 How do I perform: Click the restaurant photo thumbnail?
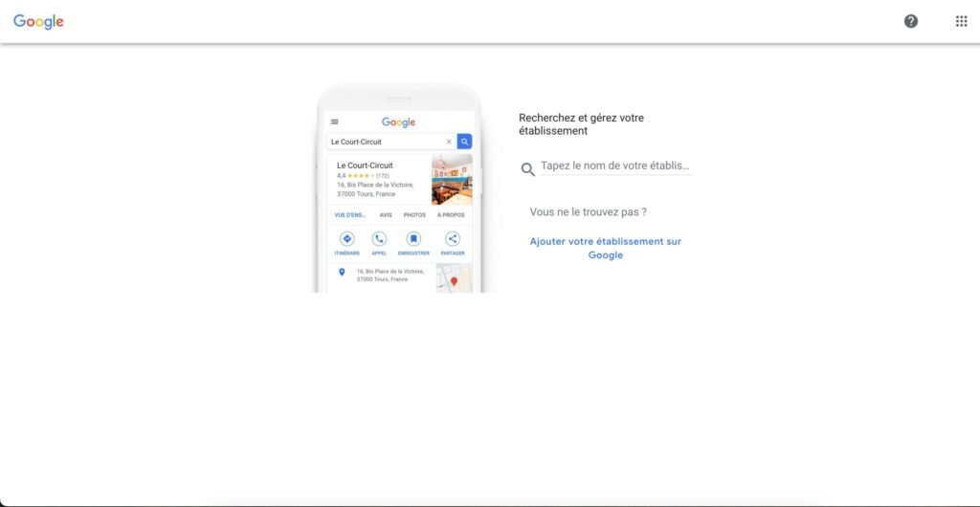click(452, 180)
